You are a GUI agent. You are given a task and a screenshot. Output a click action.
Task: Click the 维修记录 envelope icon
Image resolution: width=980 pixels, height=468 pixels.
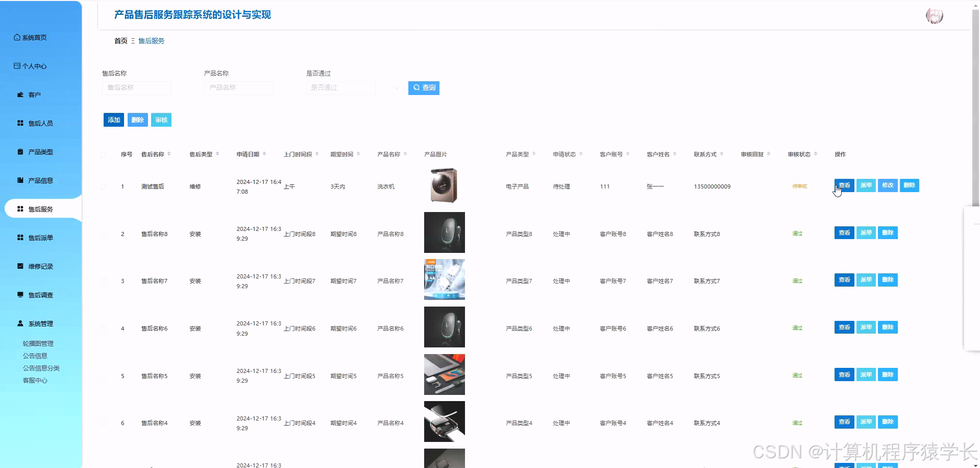point(19,266)
